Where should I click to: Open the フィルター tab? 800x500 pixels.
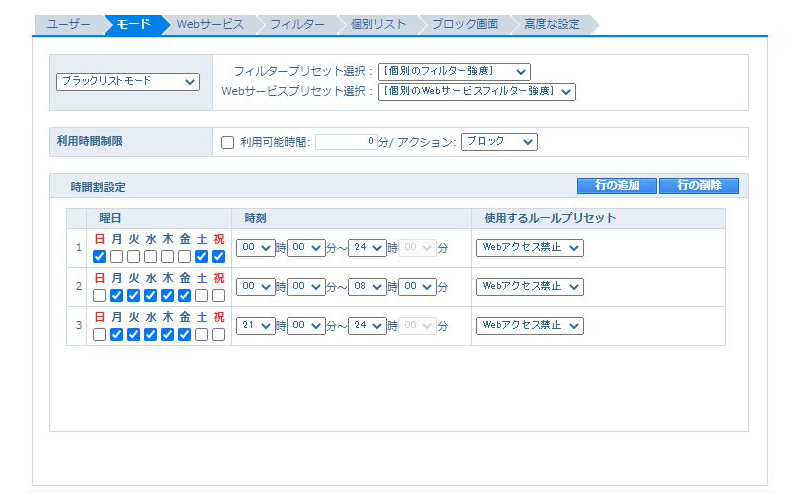click(x=297, y=24)
